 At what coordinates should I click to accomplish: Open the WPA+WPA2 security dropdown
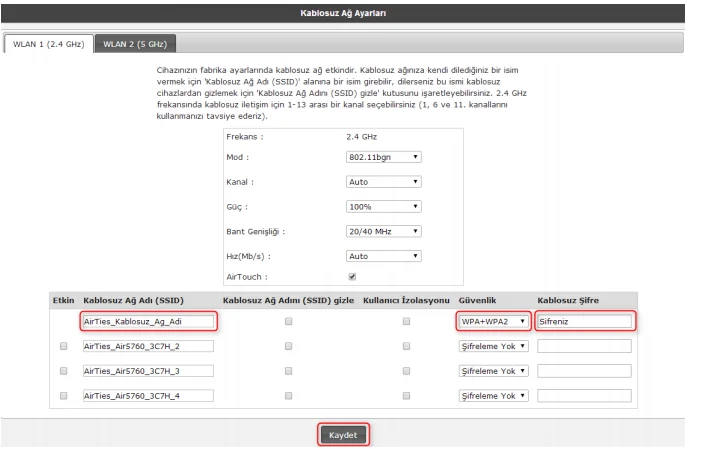click(493, 322)
